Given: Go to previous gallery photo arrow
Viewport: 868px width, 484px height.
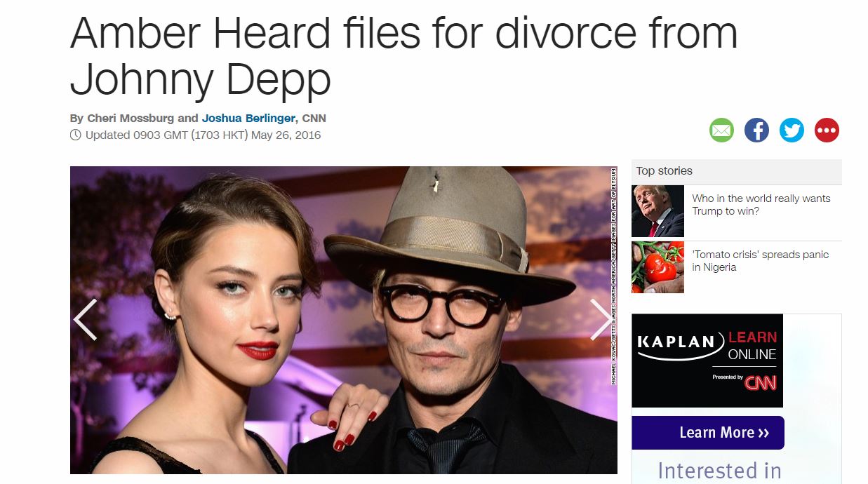Looking at the screenshot, I should [85, 320].
